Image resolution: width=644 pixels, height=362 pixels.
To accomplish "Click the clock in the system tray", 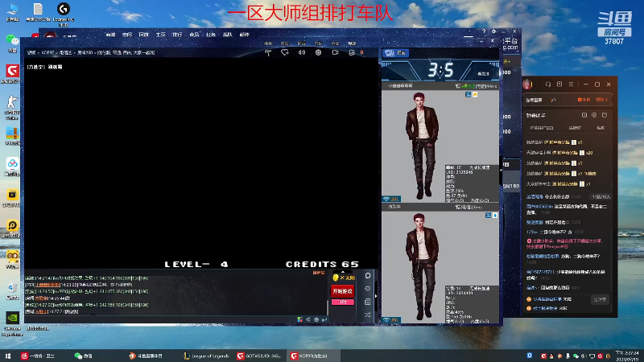I will [629, 356].
